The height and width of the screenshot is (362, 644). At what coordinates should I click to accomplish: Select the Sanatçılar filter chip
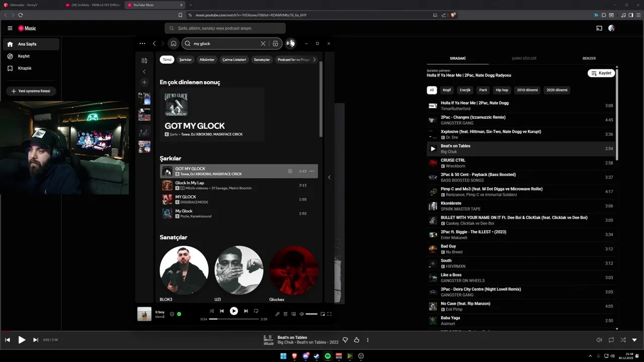click(262, 59)
